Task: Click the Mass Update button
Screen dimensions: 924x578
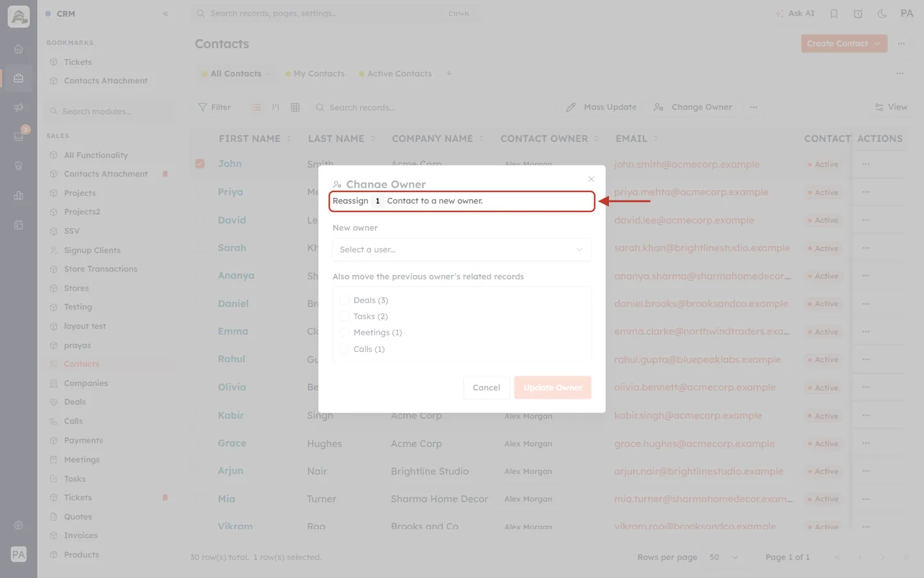Action: pyautogui.click(x=601, y=107)
